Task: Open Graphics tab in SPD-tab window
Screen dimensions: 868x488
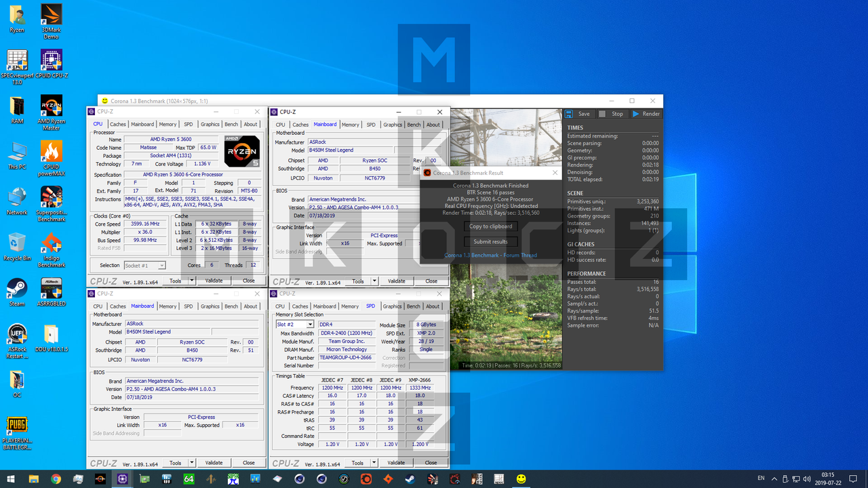Action: [393, 306]
